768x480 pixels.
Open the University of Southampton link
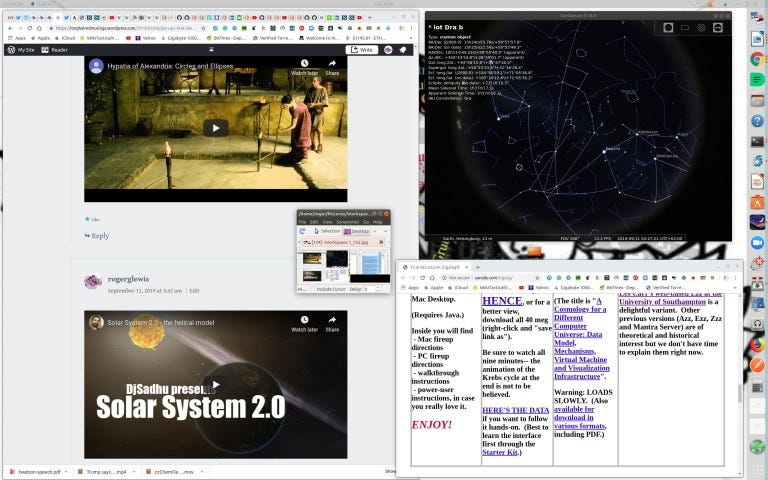pos(662,302)
